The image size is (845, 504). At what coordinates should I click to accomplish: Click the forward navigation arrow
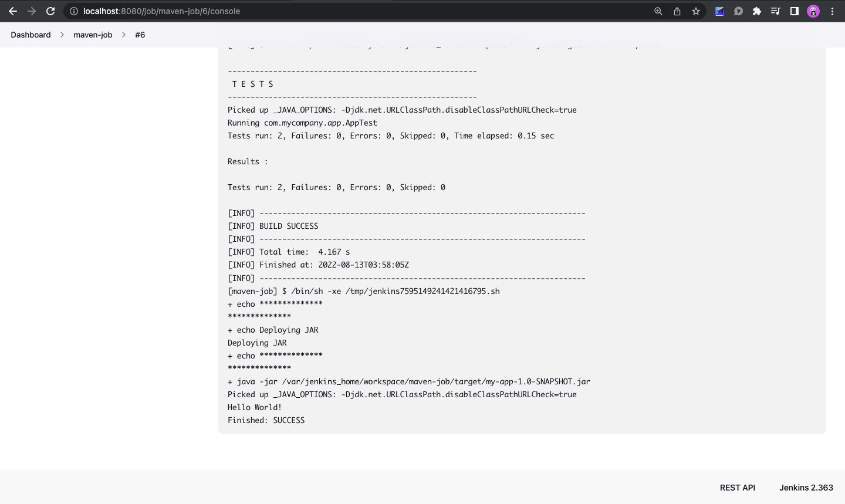(32, 11)
